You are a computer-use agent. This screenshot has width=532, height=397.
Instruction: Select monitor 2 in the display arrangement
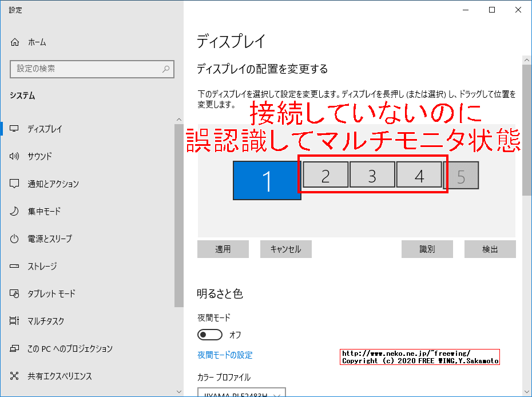[325, 175]
